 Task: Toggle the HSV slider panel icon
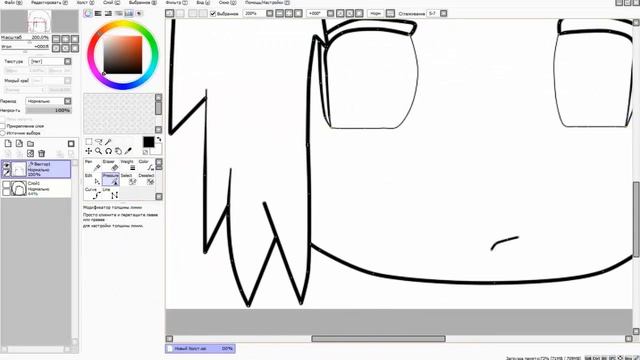pyautogui.click(x=108, y=13)
